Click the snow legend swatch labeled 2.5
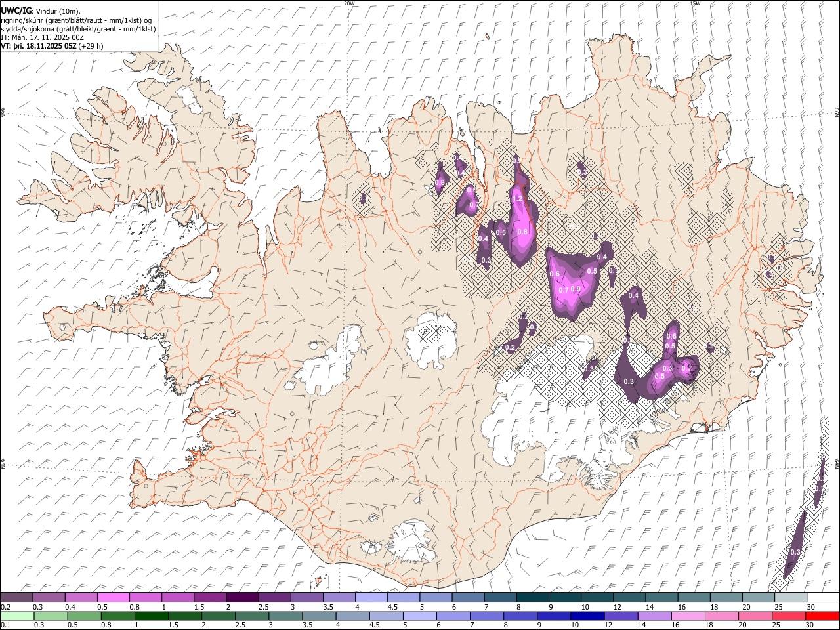This screenshot has height=630, width=840. coord(274,597)
